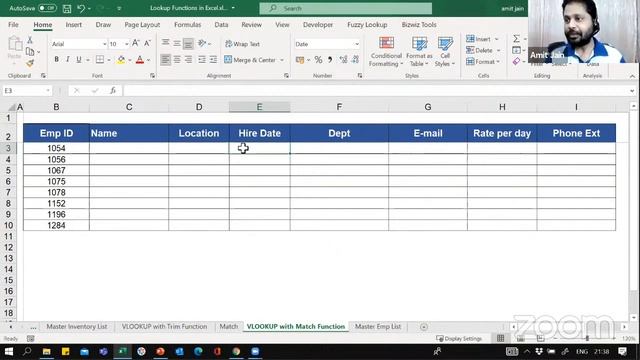Open the Fill Color dropdown arrow

tap(130, 60)
